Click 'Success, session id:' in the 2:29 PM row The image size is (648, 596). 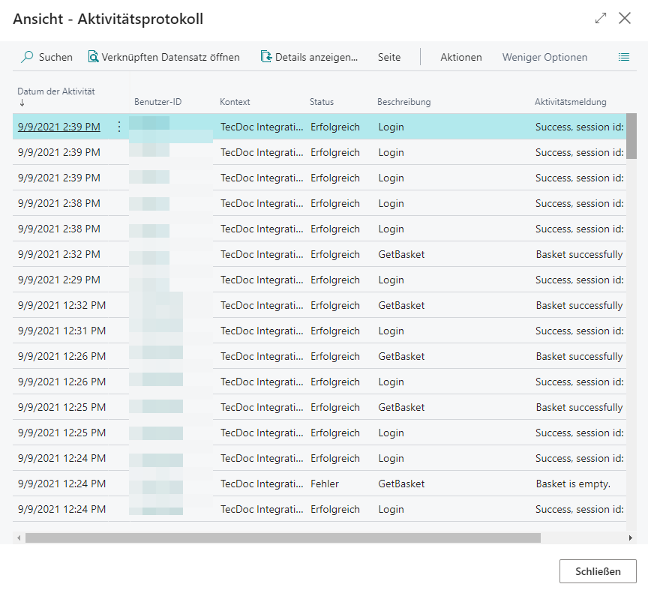[x=579, y=280]
